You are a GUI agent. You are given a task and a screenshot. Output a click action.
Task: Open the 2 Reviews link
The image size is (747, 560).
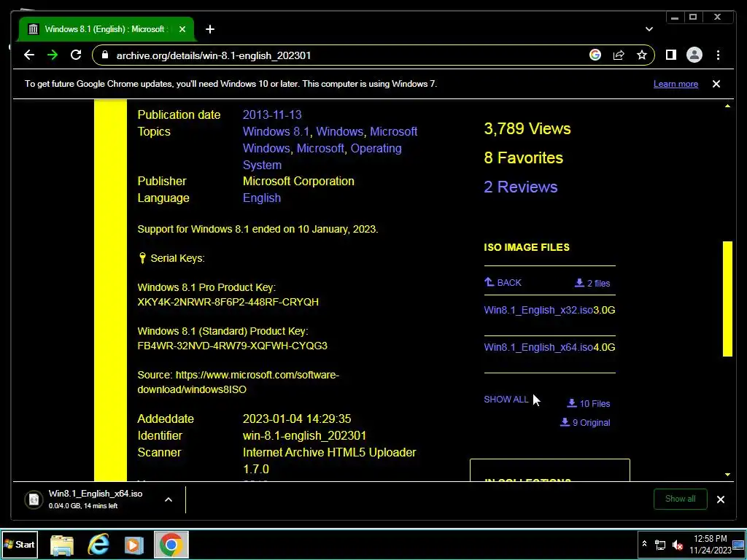tap(520, 187)
